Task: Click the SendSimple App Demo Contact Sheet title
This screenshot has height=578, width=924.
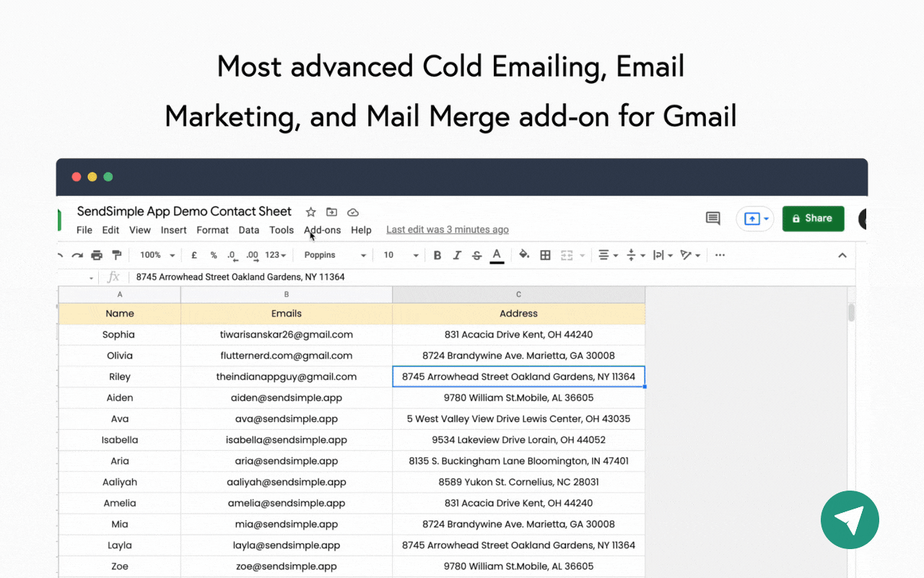Action: (184, 212)
